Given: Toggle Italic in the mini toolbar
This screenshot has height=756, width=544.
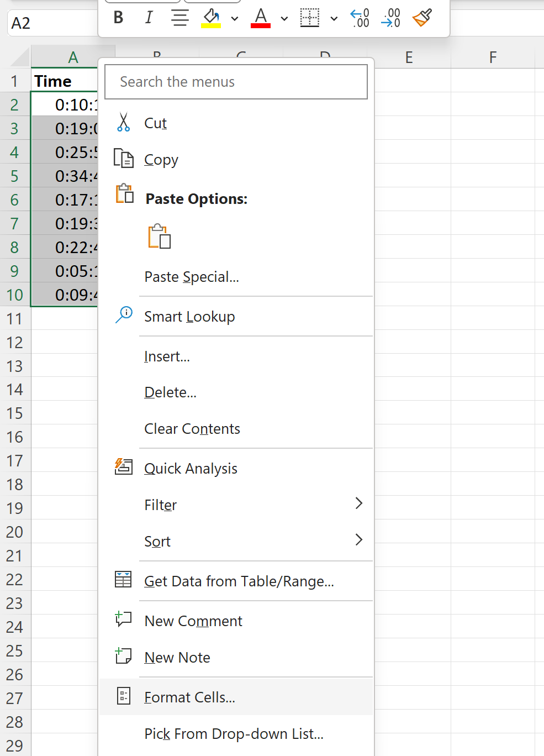Looking at the screenshot, I should [149, 18].
